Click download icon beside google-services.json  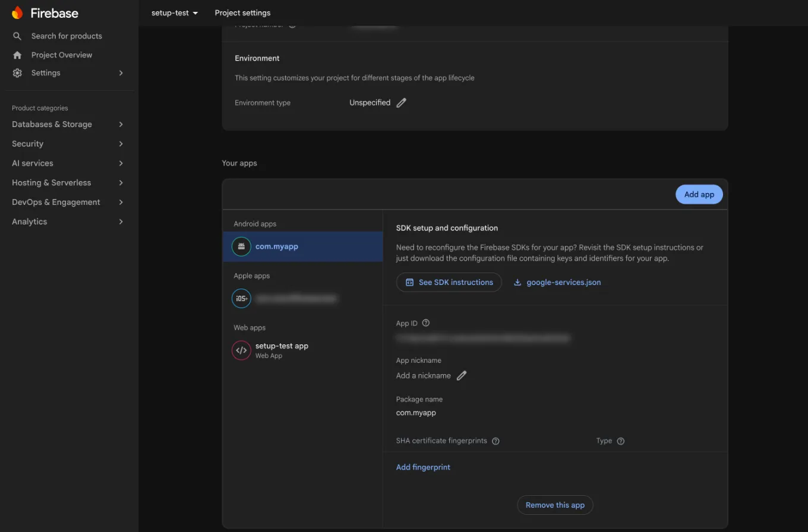point(517,283)
